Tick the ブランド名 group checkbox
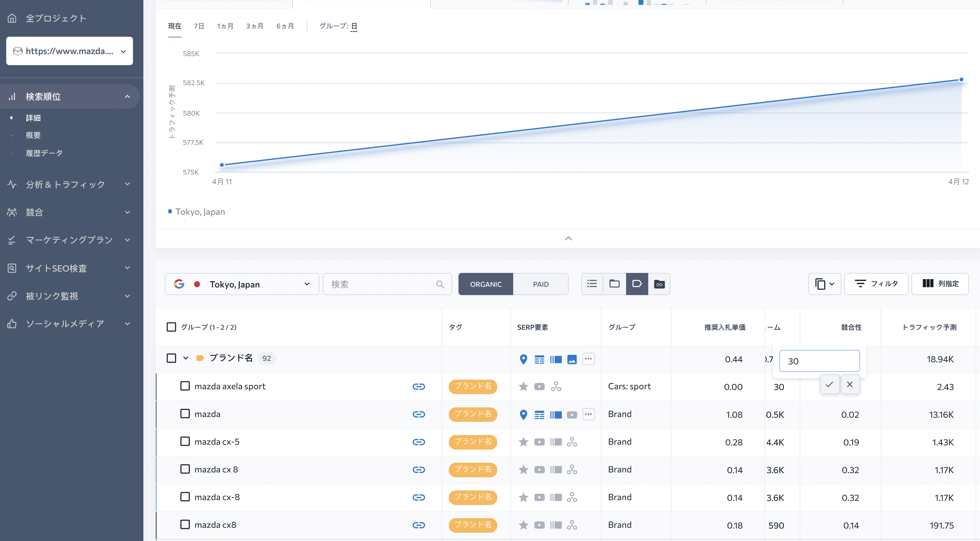The width and height of the screenshot is (980, 541). point(171,358)
